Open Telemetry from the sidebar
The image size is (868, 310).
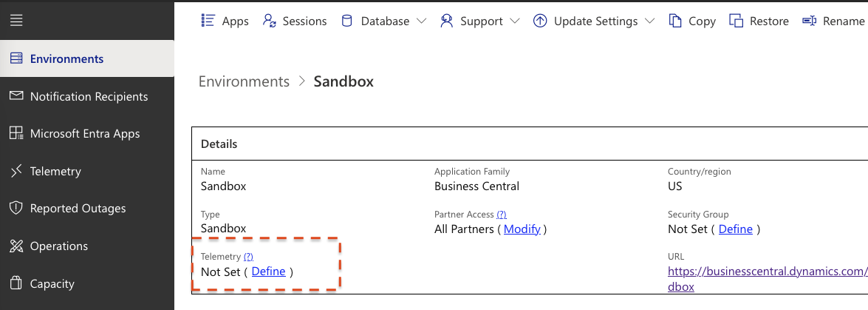[55, 172]
